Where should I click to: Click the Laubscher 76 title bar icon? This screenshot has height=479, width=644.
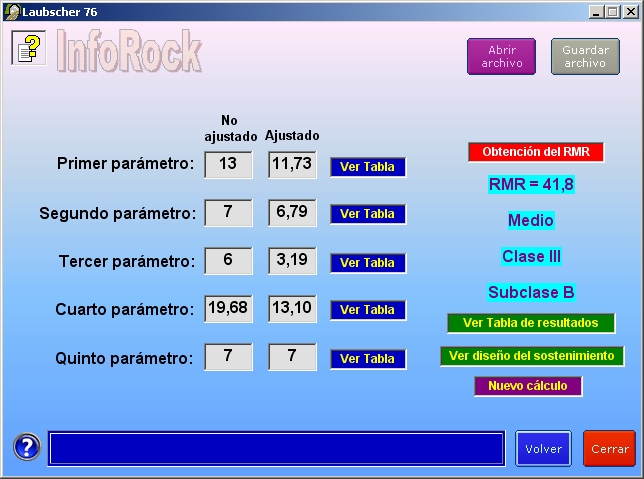click(11, 11)
